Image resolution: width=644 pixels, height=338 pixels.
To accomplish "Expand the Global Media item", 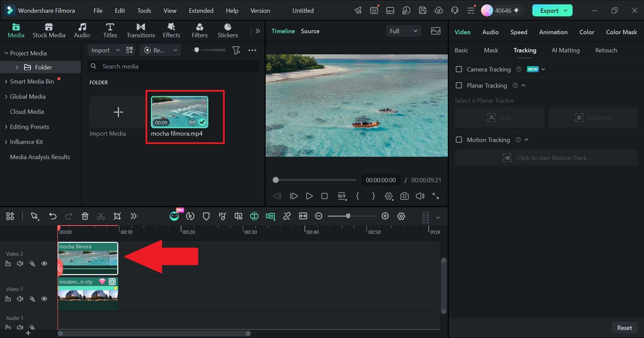I will 6,97.
